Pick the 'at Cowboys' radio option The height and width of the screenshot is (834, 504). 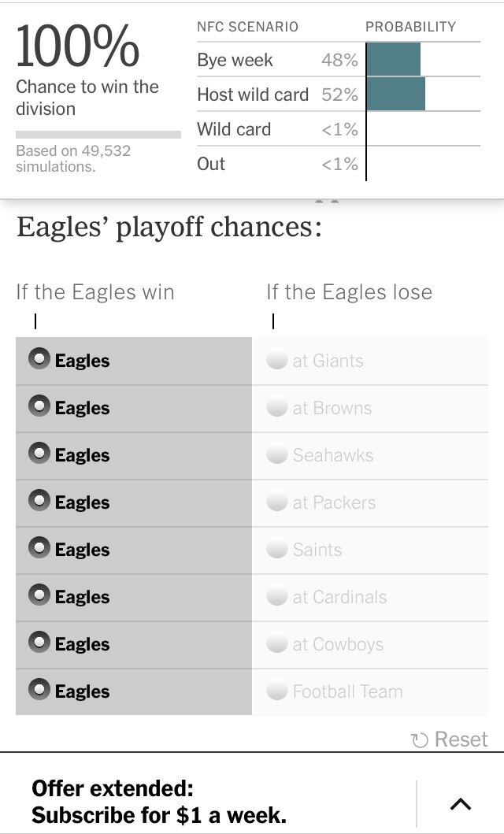click(x=276, y=644)
